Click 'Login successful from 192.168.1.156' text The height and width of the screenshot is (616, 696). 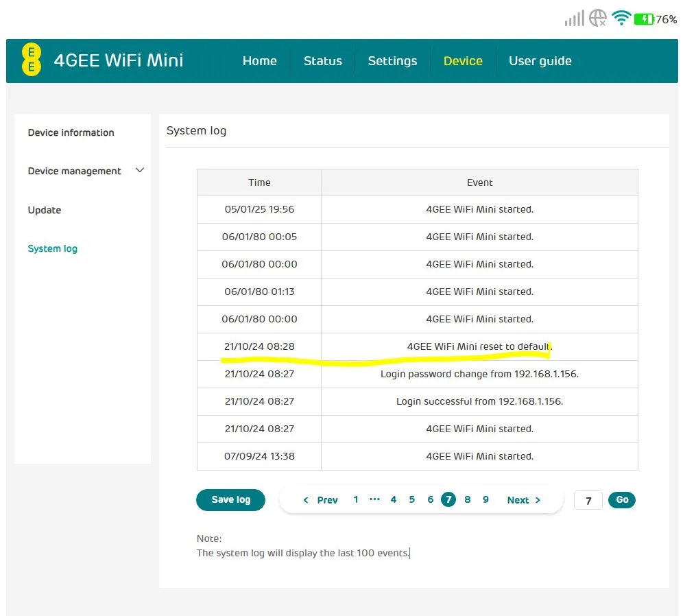(479, 401)
